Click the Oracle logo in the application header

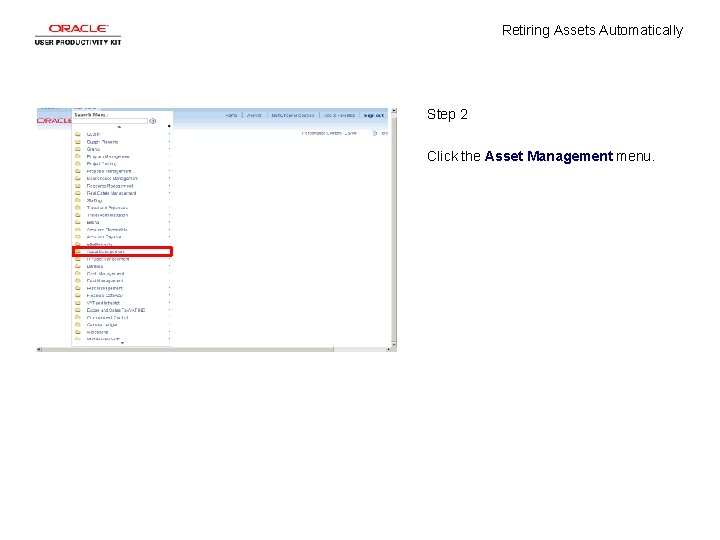tap(54, 121)
